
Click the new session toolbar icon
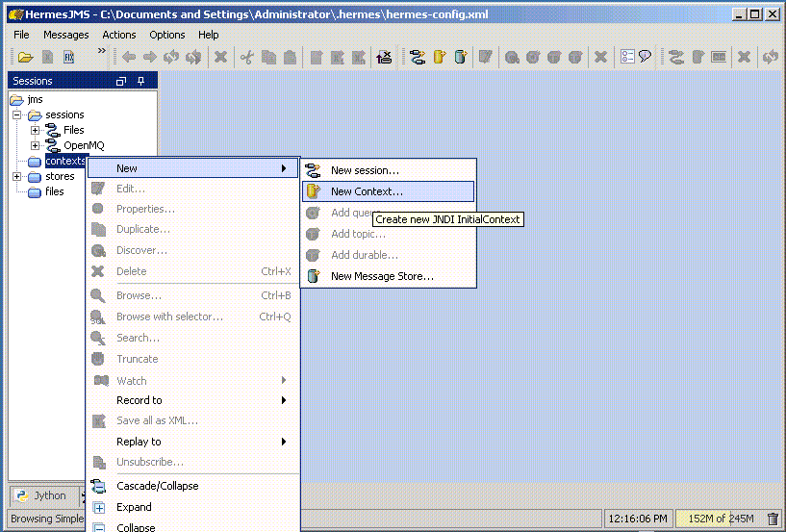418,58
